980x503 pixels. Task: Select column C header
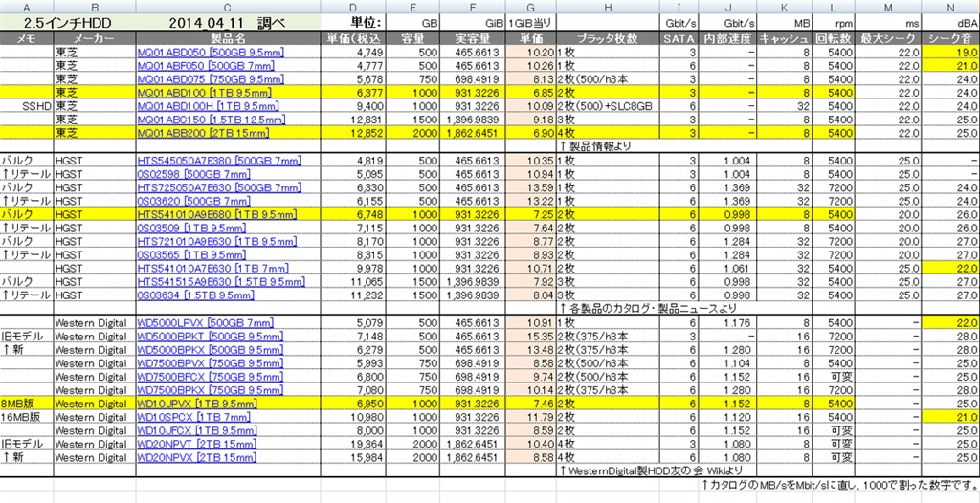pyautogui.click(x=229, y=7)
